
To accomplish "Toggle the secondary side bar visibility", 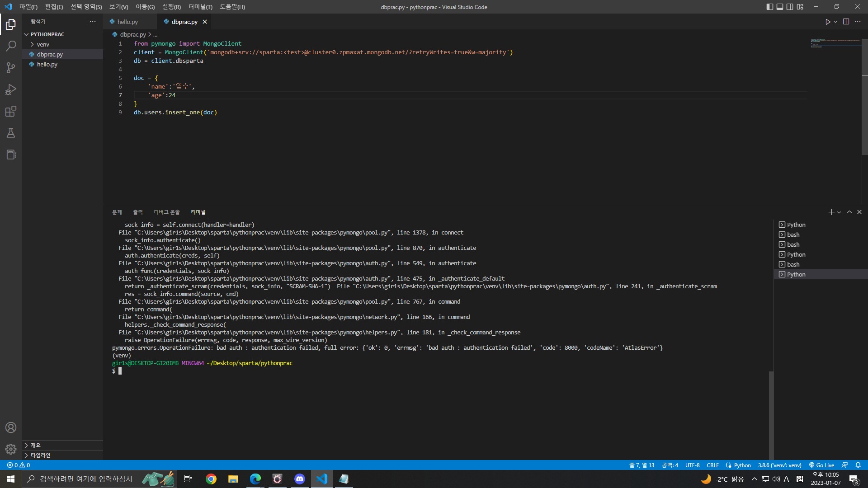I will click(790, 7).
